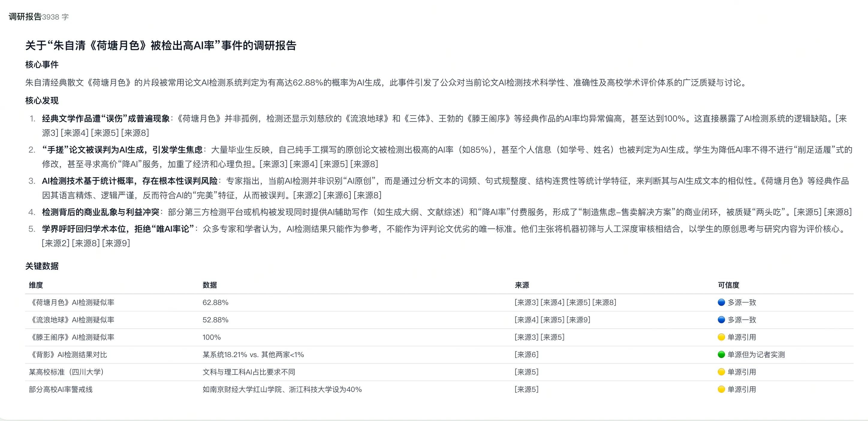
Task: Click 部分高校AI率警戒线 cell
Action: coord(61,389)
